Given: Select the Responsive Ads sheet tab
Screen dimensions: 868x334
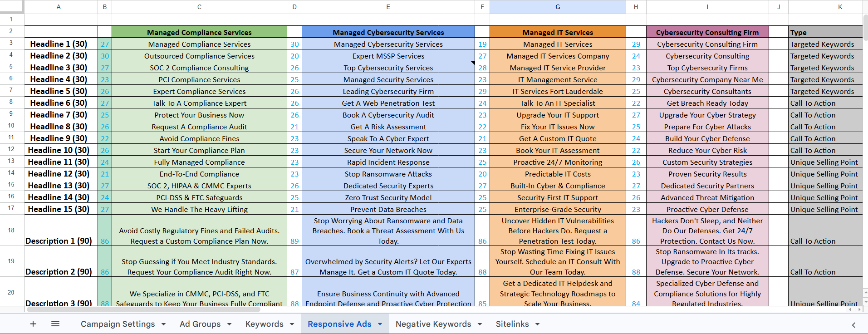Looking at the screenshot, I should point(339,324).
